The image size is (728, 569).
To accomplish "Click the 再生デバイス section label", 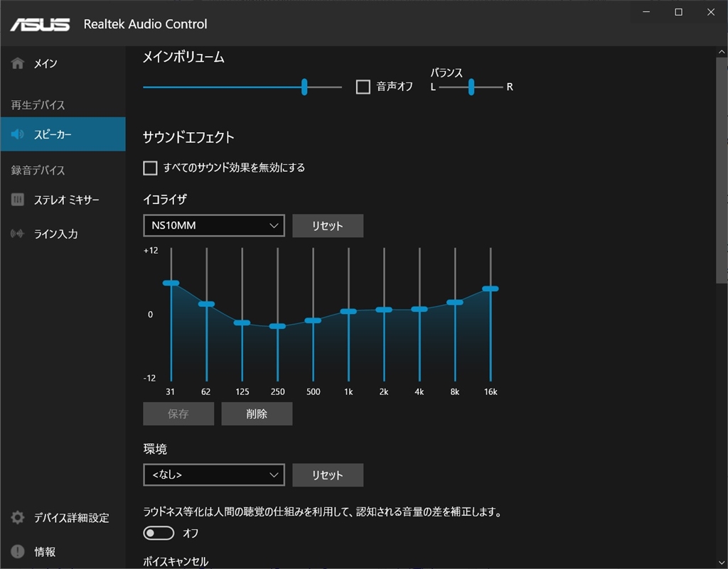I will tap(38, 105).
